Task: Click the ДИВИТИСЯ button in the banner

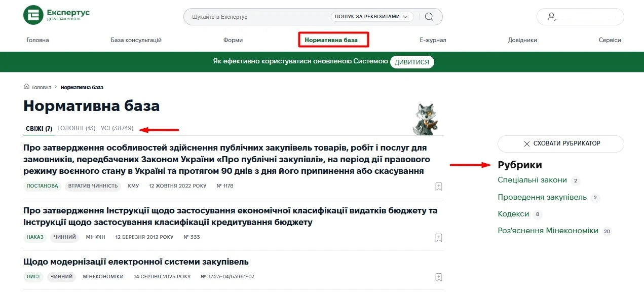Action: pyautogui.click(x=411, y=61)
